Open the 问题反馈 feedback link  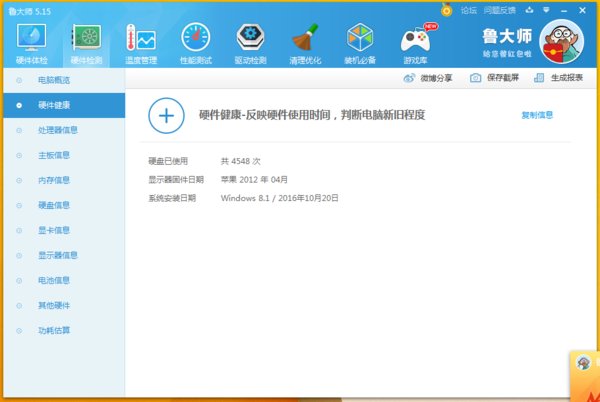[x=499, y=10]
